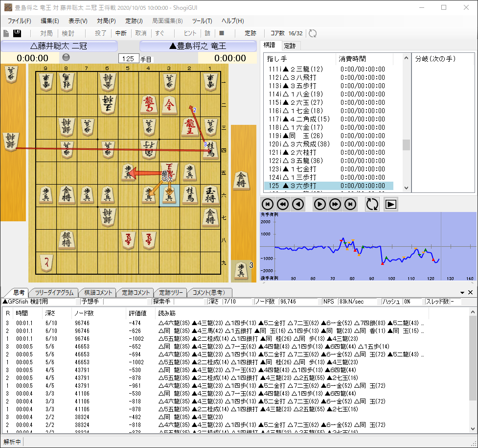Click the player name △藤井聡太 二冠

point(59,46)
